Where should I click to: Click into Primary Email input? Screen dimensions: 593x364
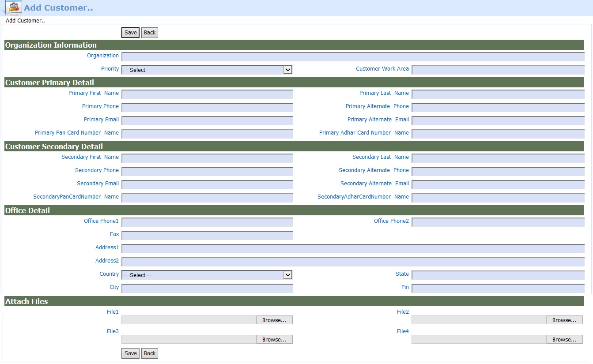[x=207, y=120]
